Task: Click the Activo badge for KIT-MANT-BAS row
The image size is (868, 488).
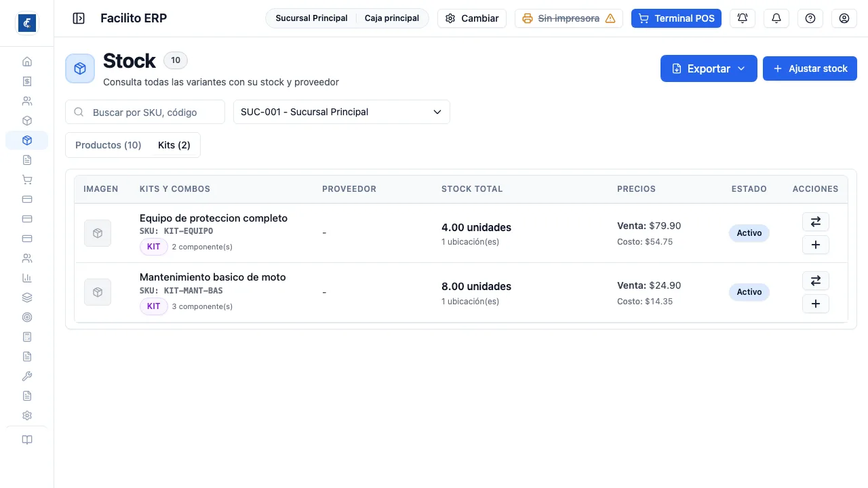Action: [x=749, y=292]
